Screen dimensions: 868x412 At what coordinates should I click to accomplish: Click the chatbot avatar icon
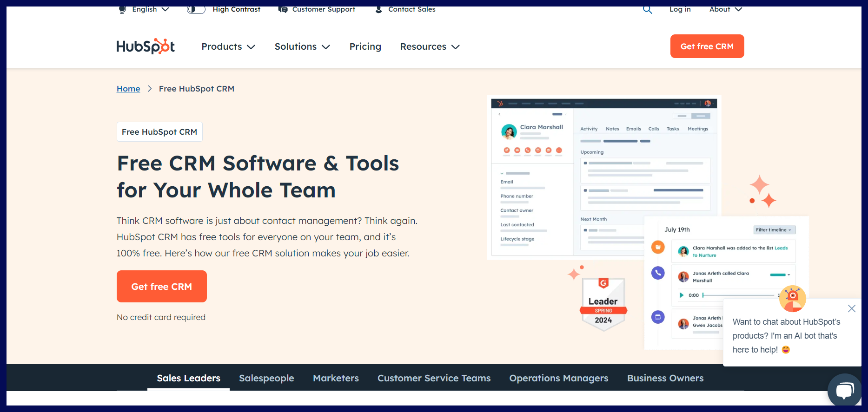(792, 299)
